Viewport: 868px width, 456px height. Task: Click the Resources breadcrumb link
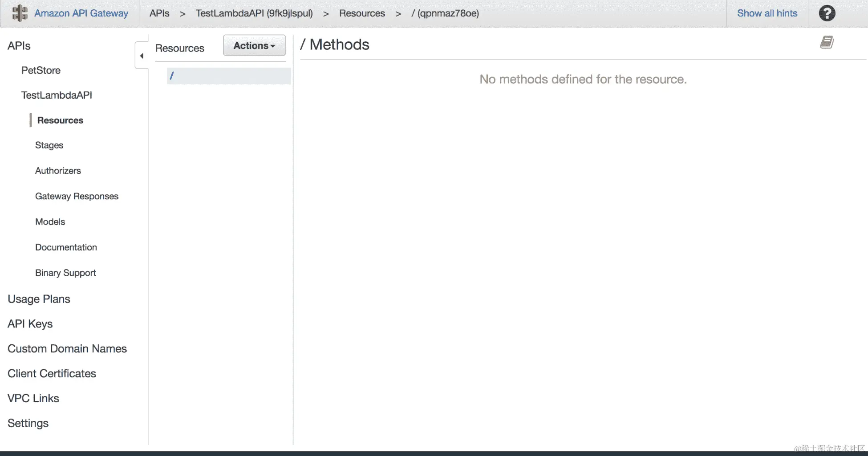point(362,13)
